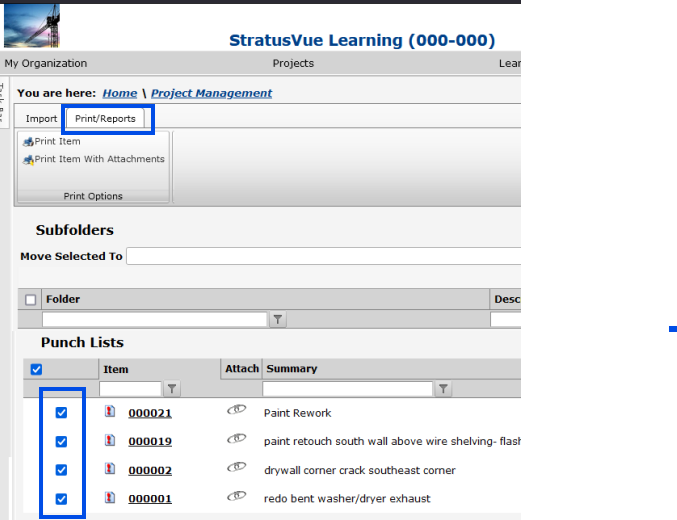Click Print Item With Attachments label
This screenshot has width=677, height=520.
tap(100, 159)
